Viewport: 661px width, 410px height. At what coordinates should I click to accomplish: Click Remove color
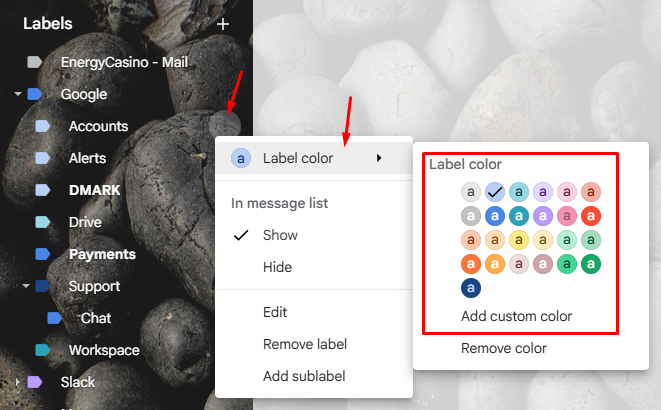click(x=504, y=348)
